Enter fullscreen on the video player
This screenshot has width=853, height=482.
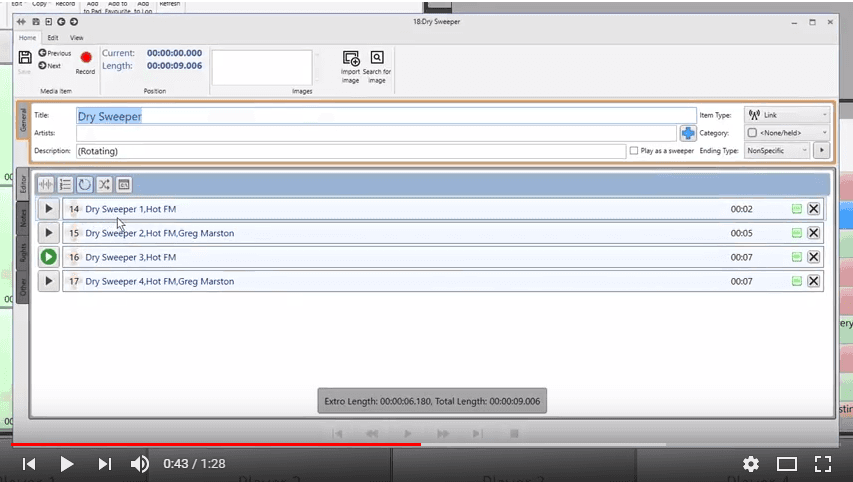pyautogui.click(x=823, y=464)
